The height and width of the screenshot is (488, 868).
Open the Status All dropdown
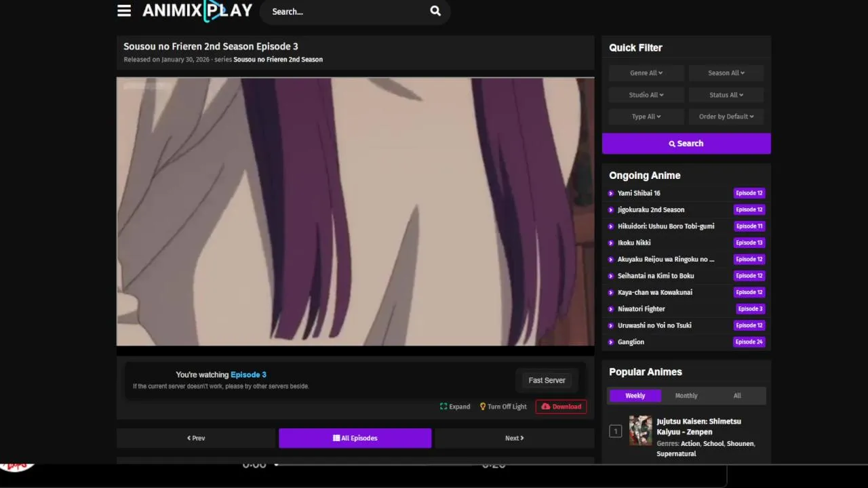[726, 95]
